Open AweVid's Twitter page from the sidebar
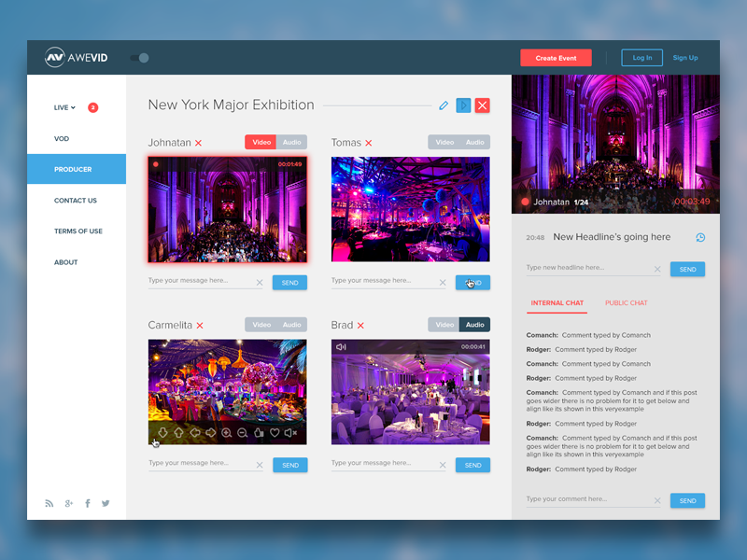The height and width of the screenshot is (560, 747). [x=106, y=503]
